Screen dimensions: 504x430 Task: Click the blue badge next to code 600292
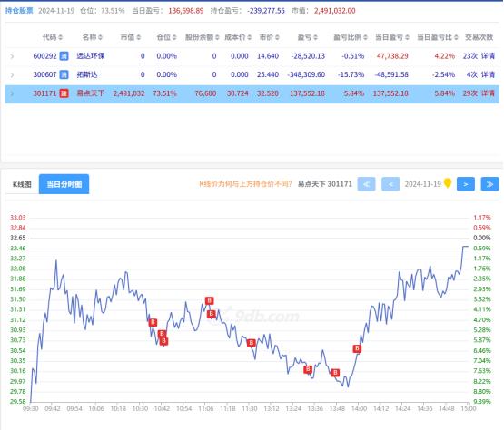click(64, 56)
